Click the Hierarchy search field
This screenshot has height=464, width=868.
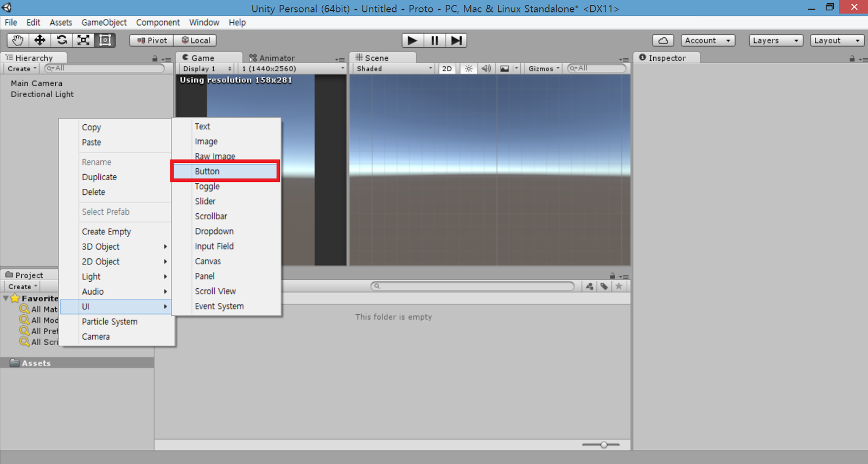[x=104, y=68]
